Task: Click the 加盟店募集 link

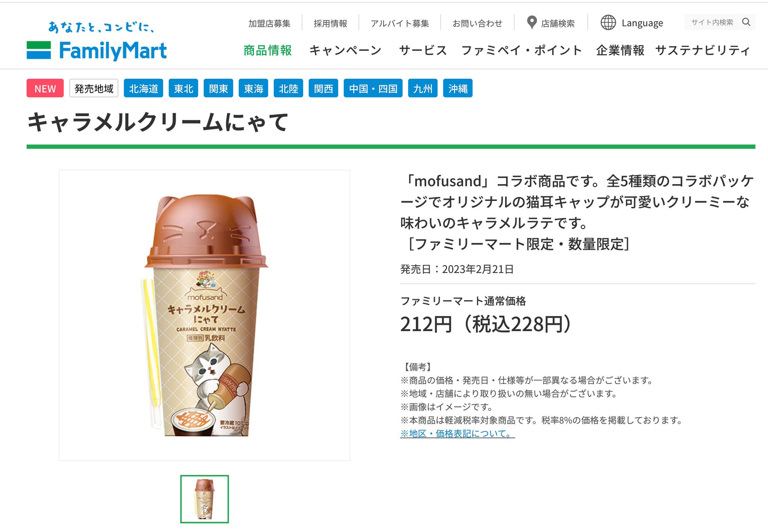Action: (269, 23)
